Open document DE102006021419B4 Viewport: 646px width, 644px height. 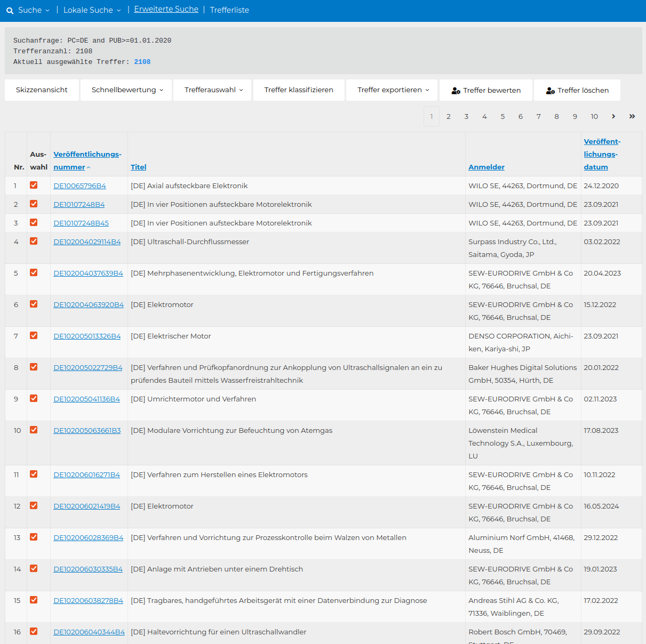coord(86,506)
